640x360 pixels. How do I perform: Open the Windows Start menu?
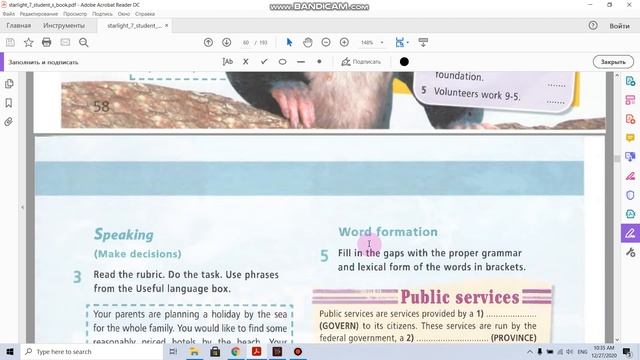click(x=10, y=351)
